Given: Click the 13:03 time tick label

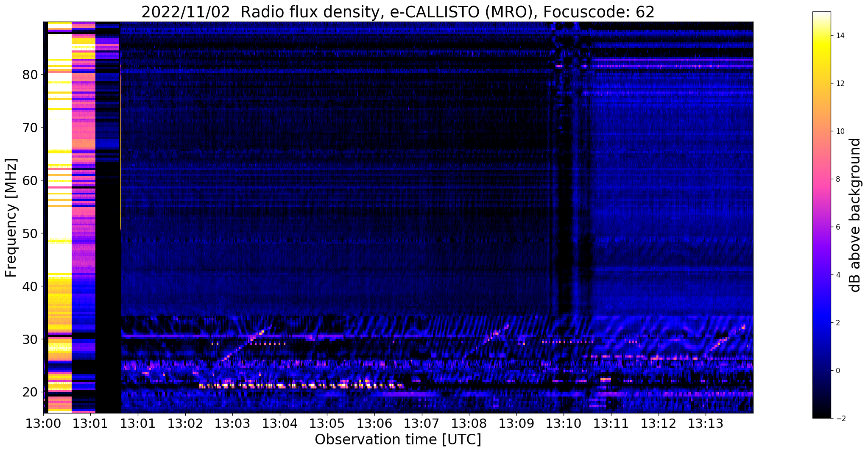Looking at the screenshot, I should point(232,424).
